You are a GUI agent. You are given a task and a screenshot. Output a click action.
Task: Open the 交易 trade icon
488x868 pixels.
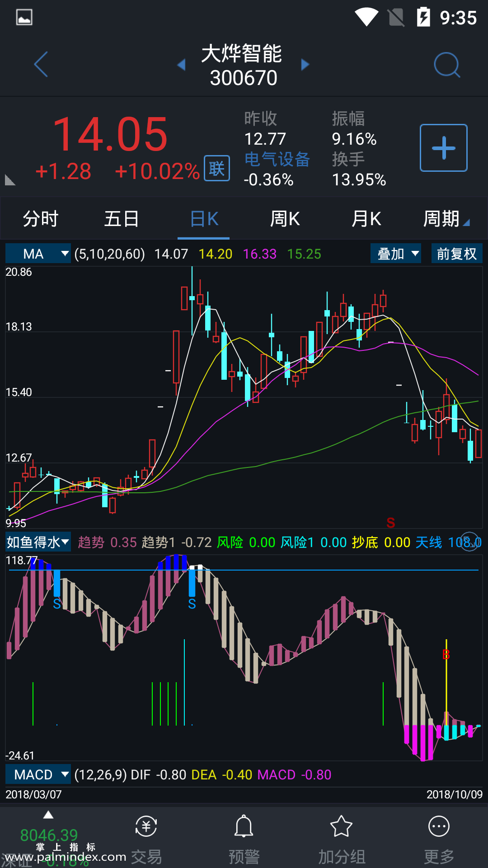(146, 827)
